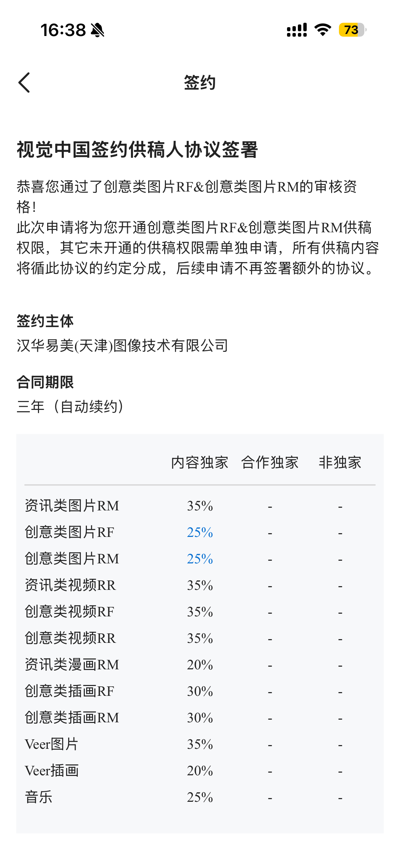The image size is (400, 868).
Task: Tap 35% value for 资讯类视频RR
Action: pyautogui.click(x=200, y=585)
